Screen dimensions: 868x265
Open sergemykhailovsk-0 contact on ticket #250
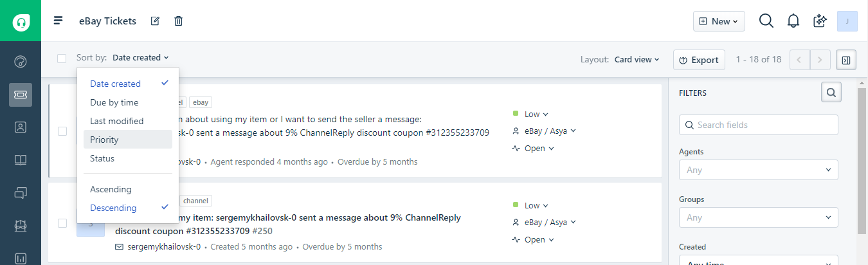coord(164,246)
